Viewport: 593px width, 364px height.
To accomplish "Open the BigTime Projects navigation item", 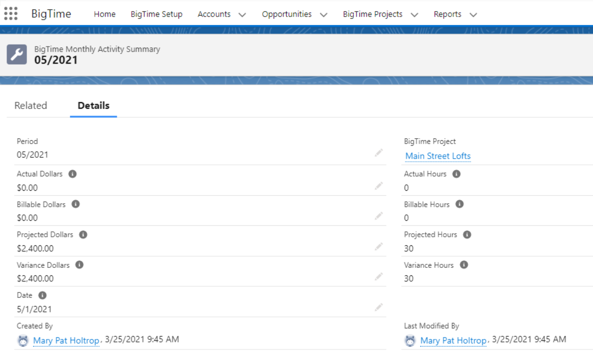I will (x=372, y=14).
